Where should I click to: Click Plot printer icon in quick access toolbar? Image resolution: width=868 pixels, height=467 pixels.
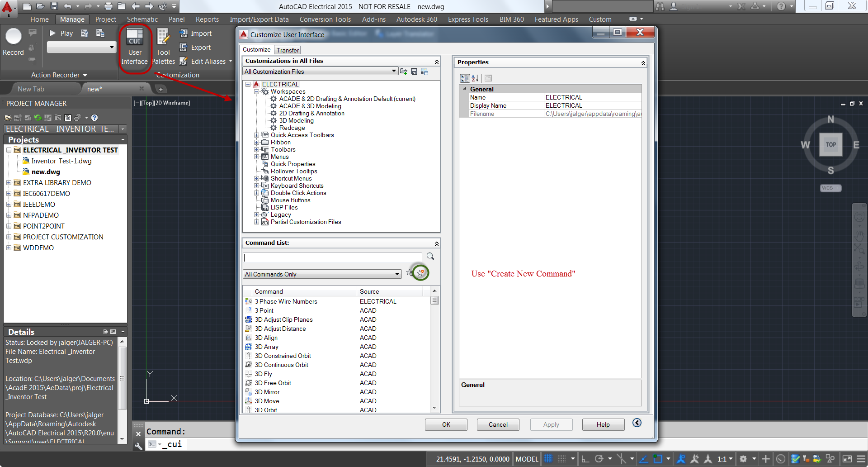coord(108,6)
